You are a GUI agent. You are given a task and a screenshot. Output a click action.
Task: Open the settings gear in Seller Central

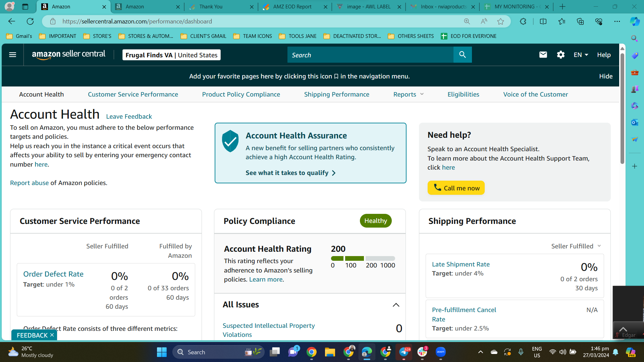pos(561,55)
